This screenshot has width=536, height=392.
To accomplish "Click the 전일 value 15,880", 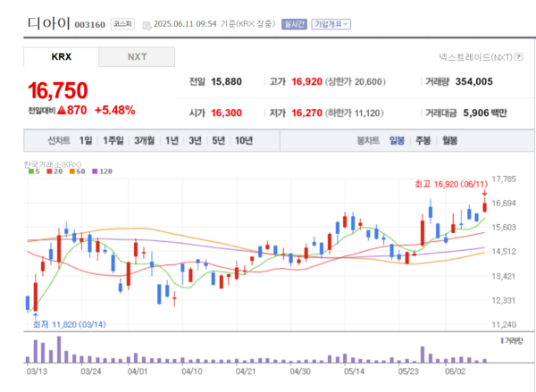I will tap(226, 81).
